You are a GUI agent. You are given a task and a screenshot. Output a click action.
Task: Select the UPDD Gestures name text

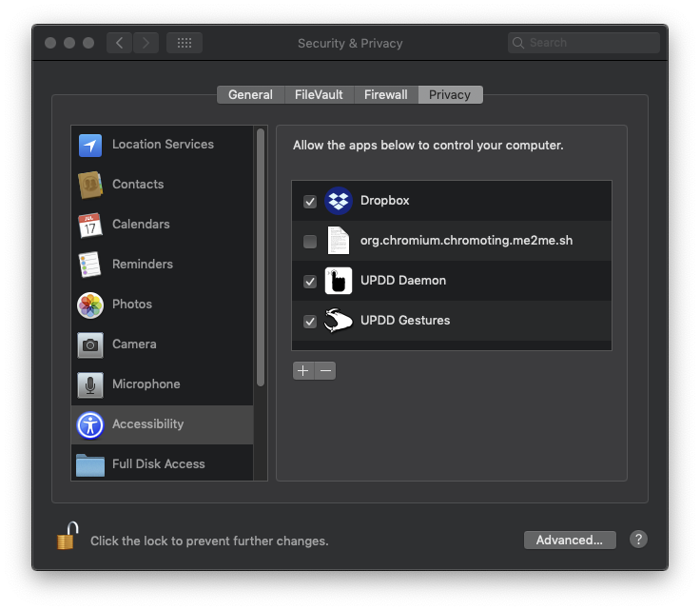click(405, 320)
